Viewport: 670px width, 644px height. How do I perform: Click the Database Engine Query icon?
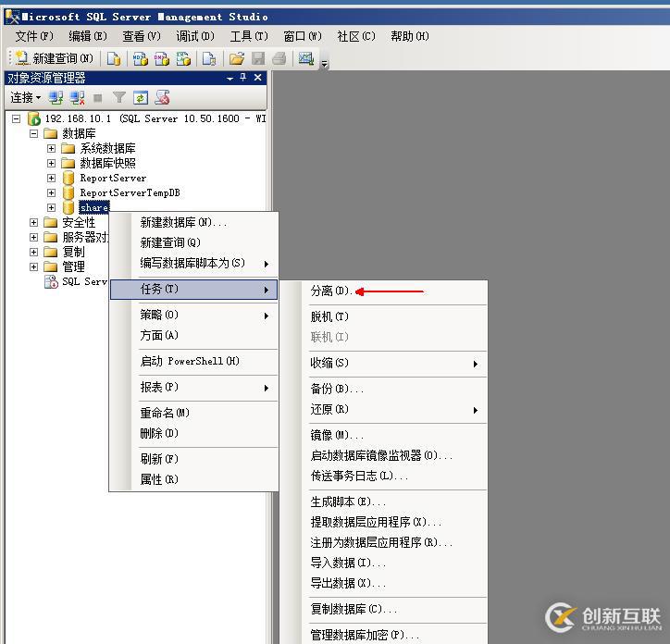click(x=114, y=58)
